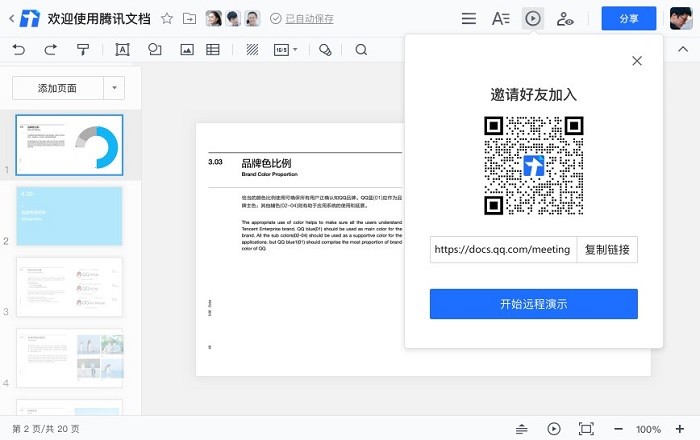
Task: Insert a table into slide
Action: click(213, 49)
